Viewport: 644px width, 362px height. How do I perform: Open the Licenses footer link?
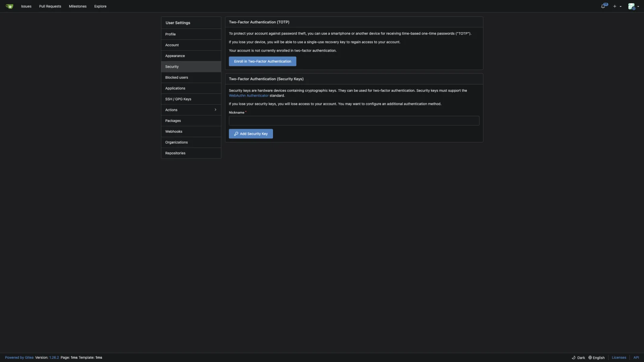pyautogui.click(x=619, y=358)
